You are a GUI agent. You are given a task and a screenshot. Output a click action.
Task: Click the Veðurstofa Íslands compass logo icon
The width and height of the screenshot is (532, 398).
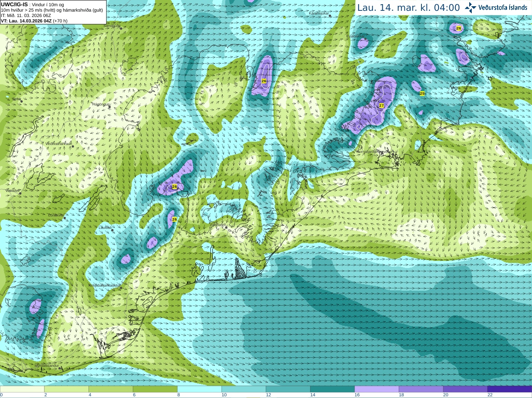(470, 7)
